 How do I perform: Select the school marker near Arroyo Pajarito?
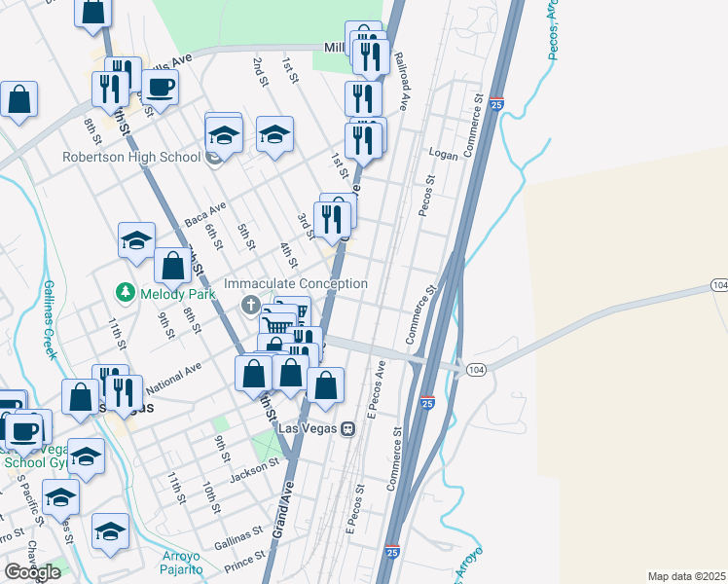[111, 533]
